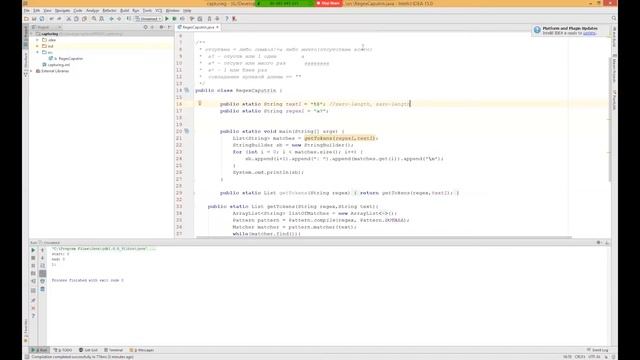
Task: Open the TODO tool window tab
Action: pyautogui.click(x=63, y=350)
